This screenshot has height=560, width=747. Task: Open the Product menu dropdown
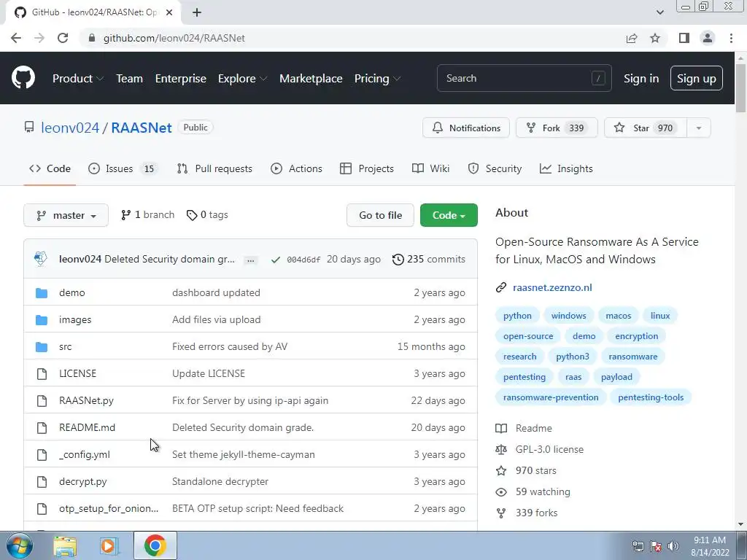click(78, 79)
